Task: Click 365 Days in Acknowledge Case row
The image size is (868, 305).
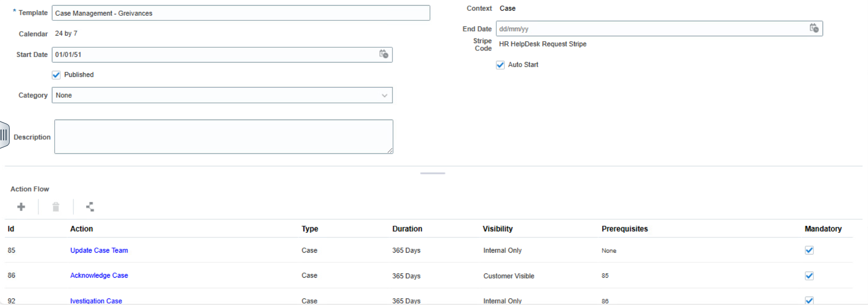Action: click(x=406, y=276)
